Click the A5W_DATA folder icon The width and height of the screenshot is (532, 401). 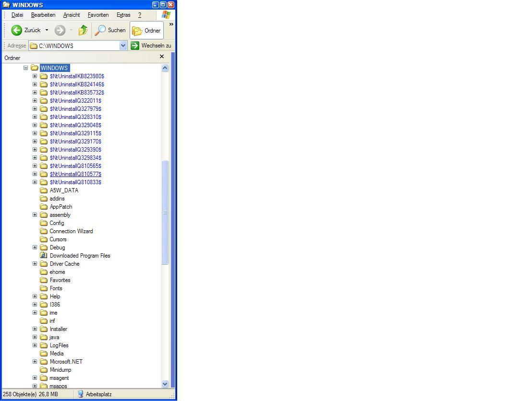click(43, 190)
